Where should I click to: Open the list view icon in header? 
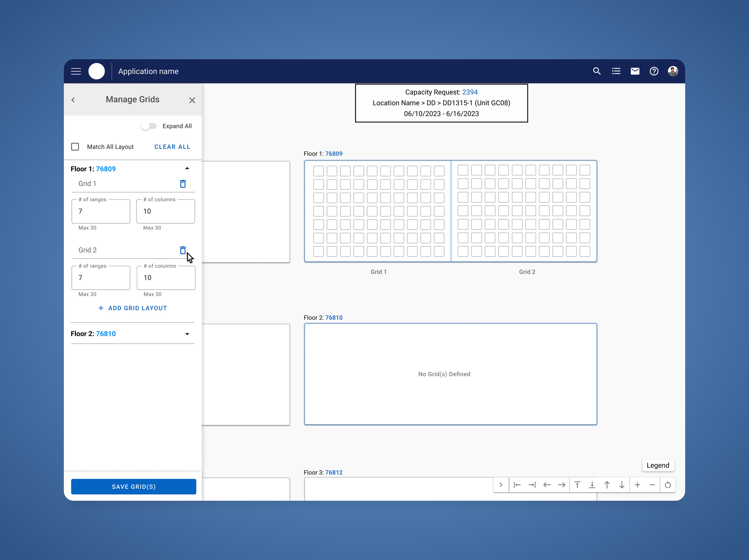coord(616,71)
